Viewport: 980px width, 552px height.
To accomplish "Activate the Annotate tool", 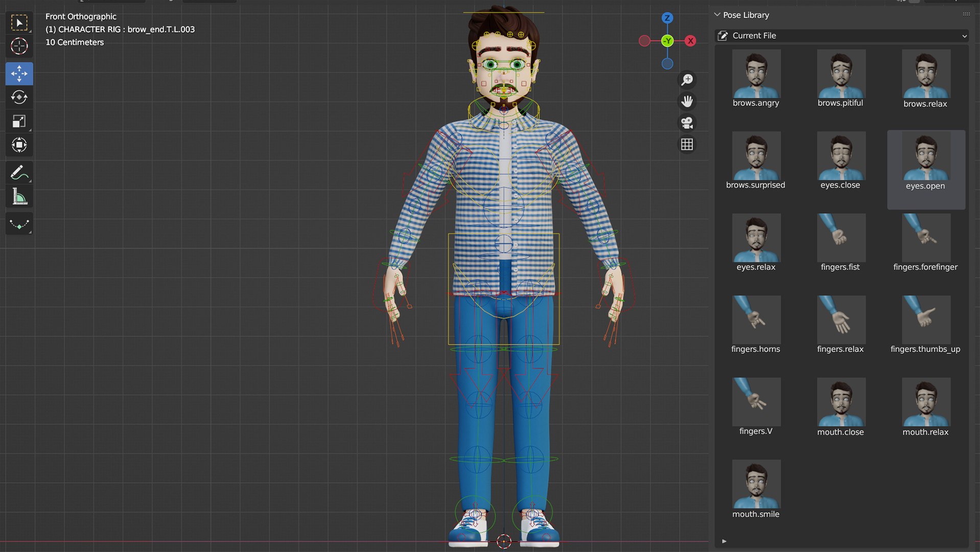I will [19, 173].
